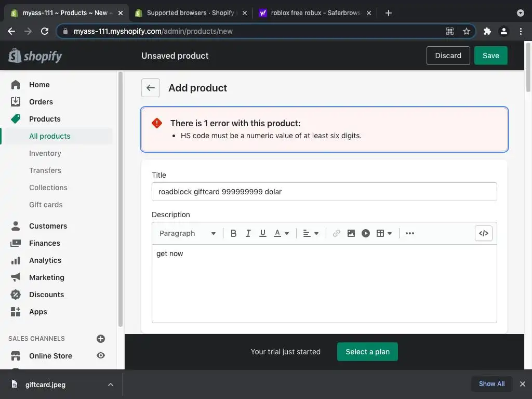Image resolution: width=532 pixels, height=399 pixels.
Task: Show the HTML code view button
Action: [x=483, y=233]
